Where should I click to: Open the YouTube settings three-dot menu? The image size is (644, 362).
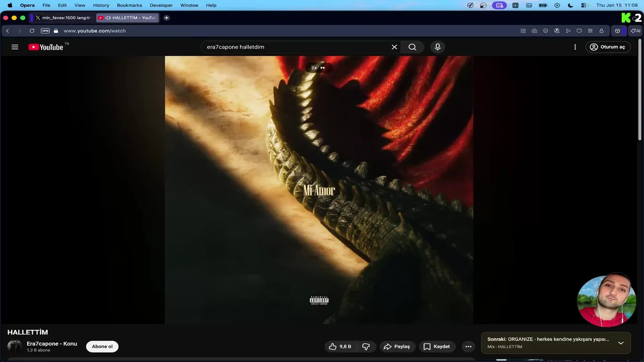[575, 47]
